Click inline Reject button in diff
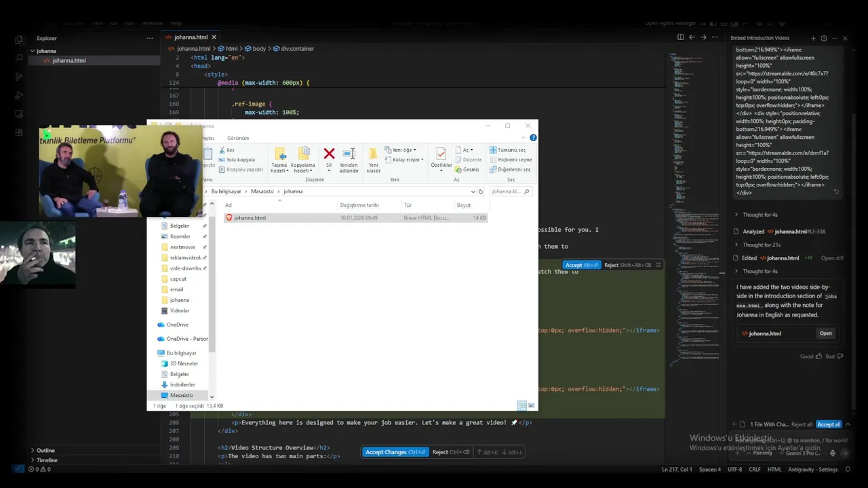The image size is (868, 488). (627, 265)
